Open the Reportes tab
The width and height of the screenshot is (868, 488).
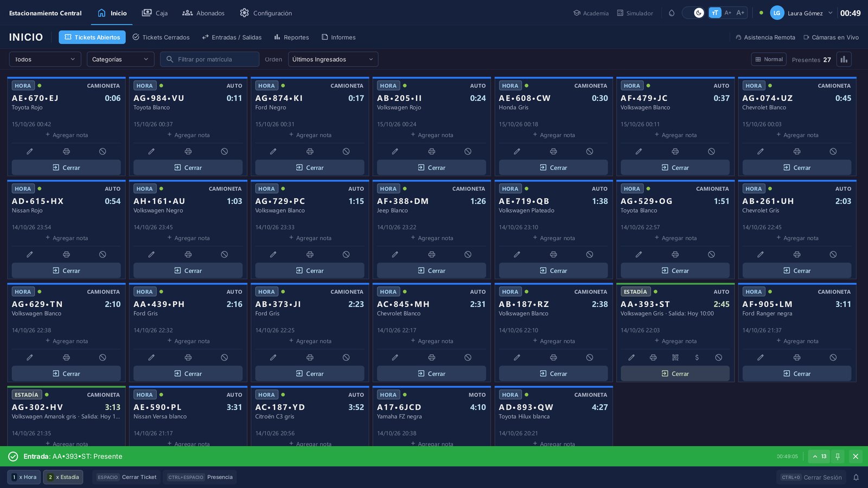click(x=291, y=37)
